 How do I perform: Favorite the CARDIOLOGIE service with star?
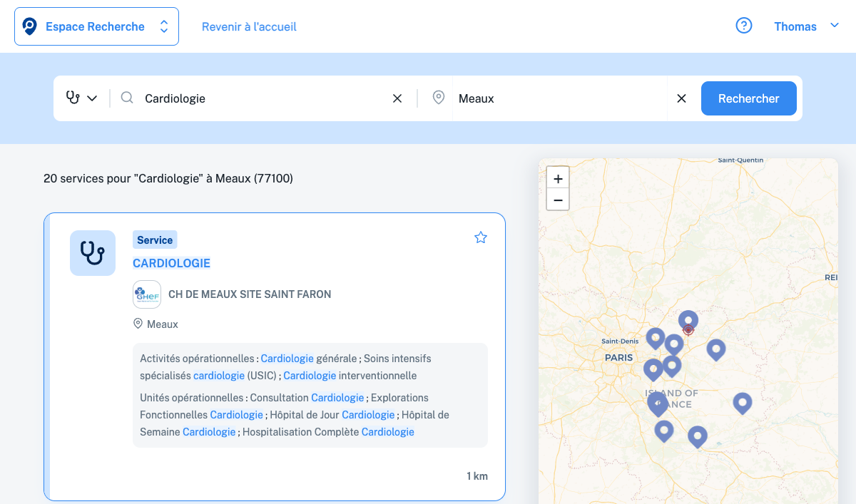click(481, 237)
